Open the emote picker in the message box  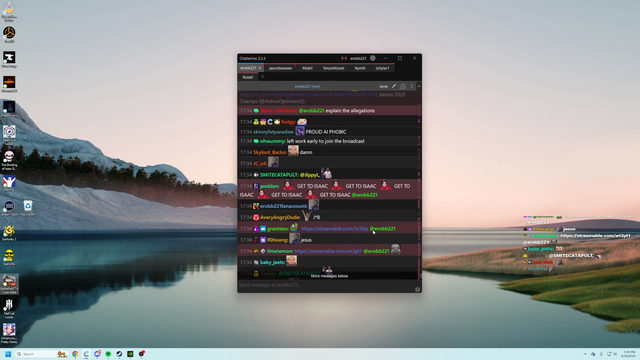click(417, 289)
